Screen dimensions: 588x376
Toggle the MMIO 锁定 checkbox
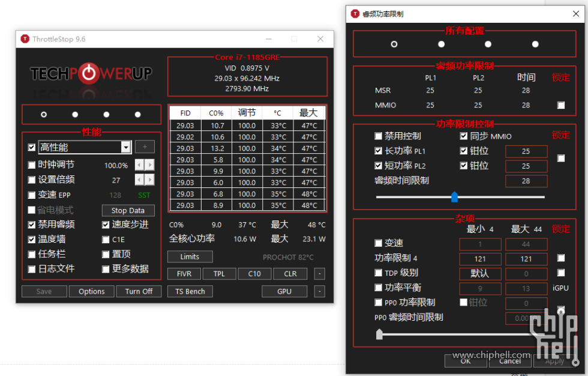[x=561, y=105]
